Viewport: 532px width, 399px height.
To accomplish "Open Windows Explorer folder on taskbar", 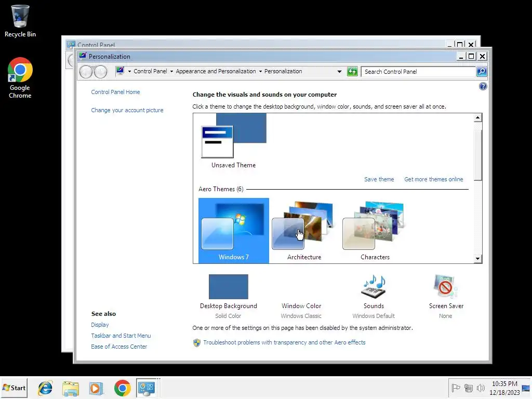I will [71, 388].
